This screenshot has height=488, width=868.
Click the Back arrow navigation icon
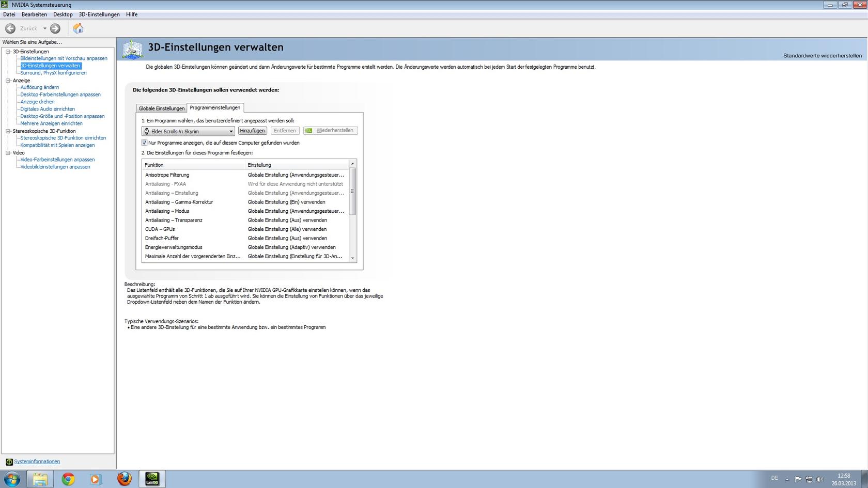pyautogui.click(x=10, y=28)
